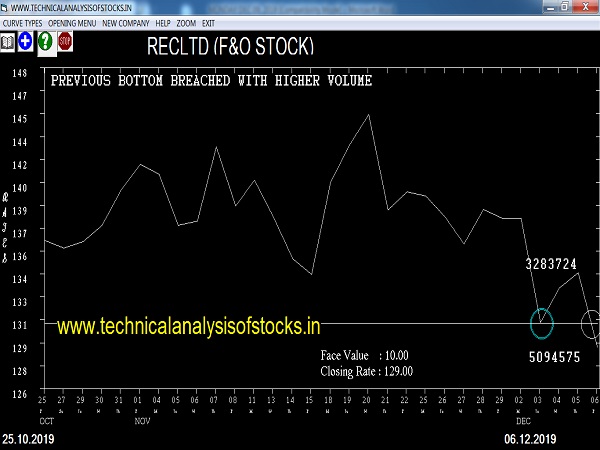
Task: Click the ZOOM menu item
Action: tap(186, 21)
